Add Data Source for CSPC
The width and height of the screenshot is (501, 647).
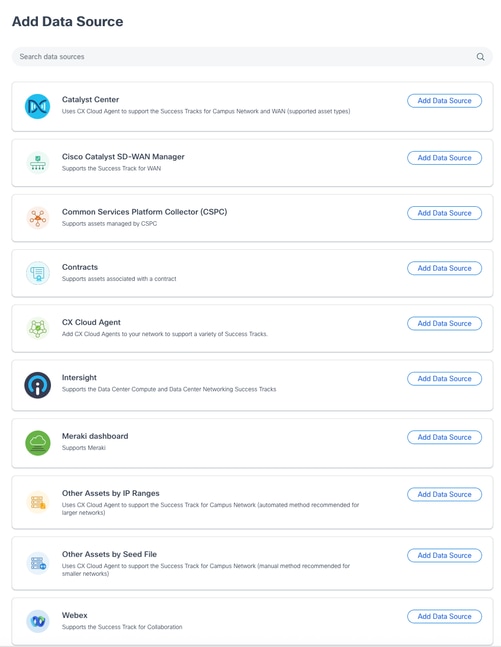[x=444, y=213]
